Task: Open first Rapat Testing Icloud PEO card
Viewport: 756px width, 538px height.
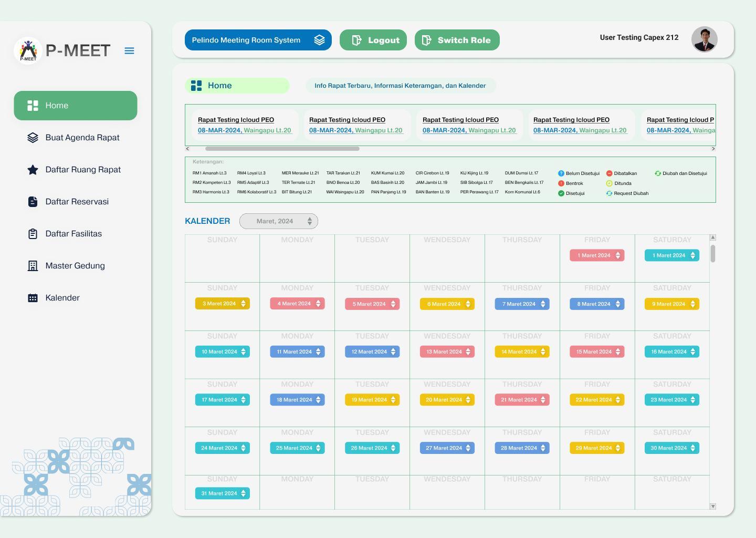Action: (x=245, y=125)
